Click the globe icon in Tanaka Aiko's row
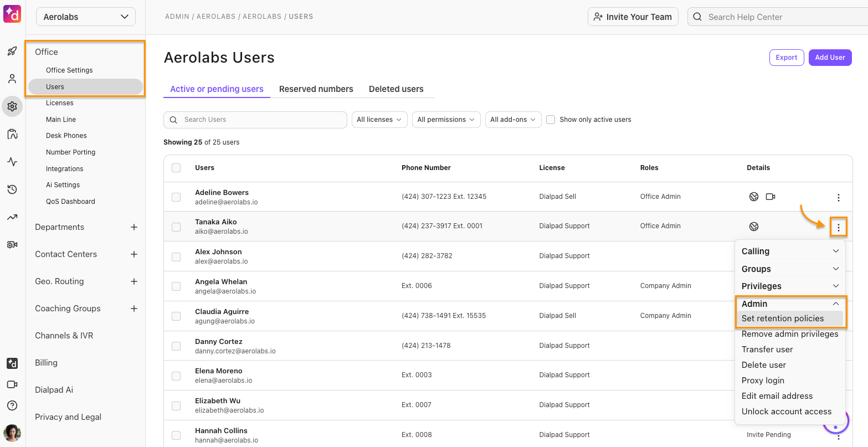868x447 pixels. tap(754, 226)
